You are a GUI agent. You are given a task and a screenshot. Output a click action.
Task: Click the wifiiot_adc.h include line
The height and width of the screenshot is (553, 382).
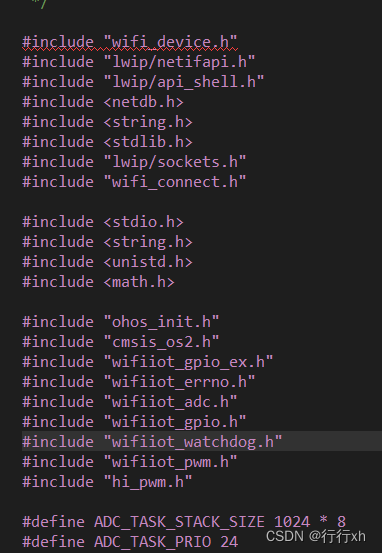130,402
